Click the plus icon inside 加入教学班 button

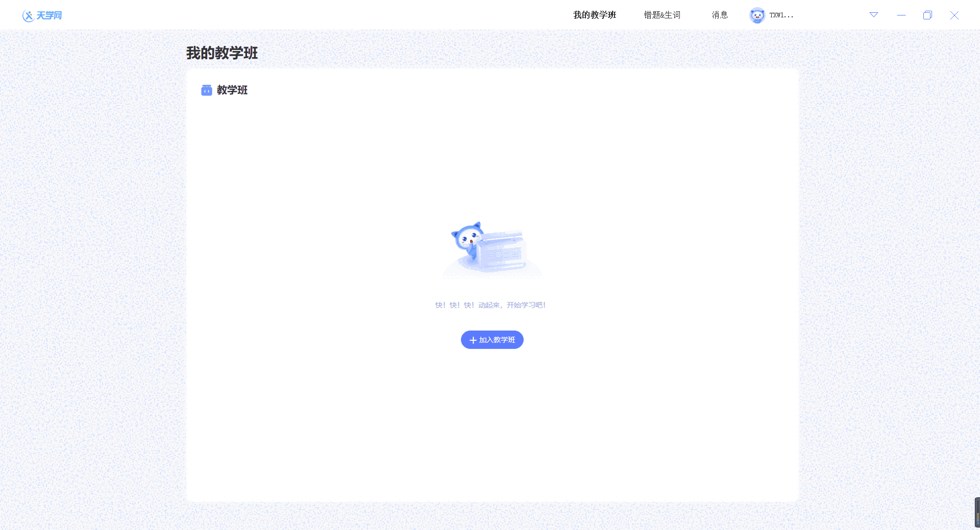pos(473,340)
